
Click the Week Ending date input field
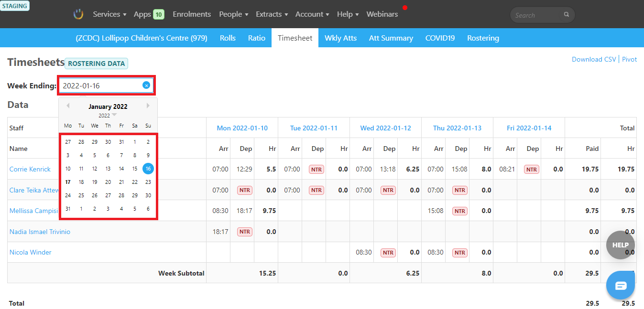pyautogui.click(x=106, y=85)
